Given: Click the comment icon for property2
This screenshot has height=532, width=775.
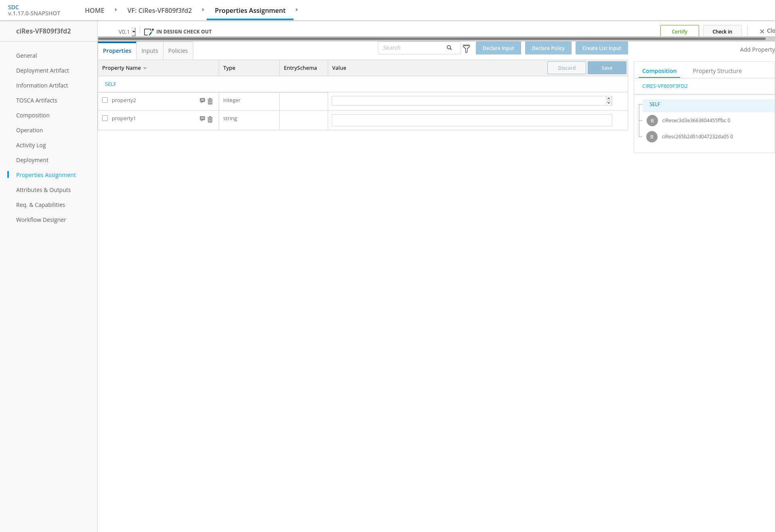Looking at the screenshot, I should click(x=202, y=101).
